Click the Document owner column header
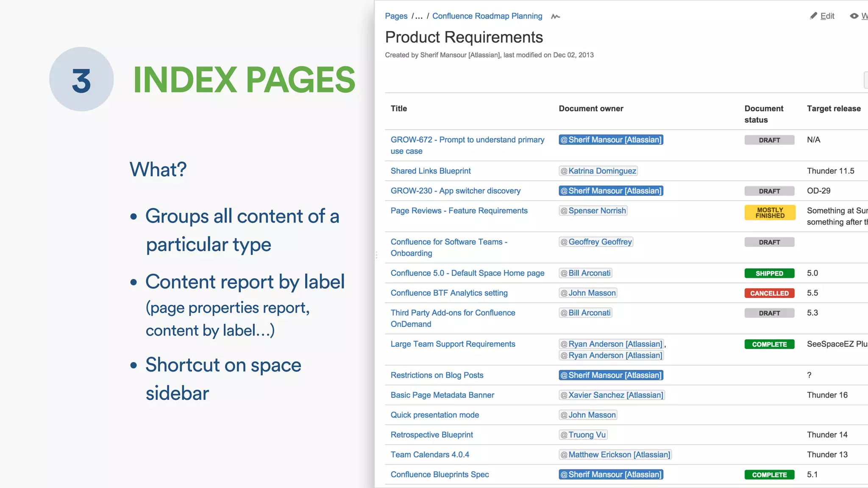Image resolution: width=868 pixels, height=488 pixels. click(x=591, y=108)
